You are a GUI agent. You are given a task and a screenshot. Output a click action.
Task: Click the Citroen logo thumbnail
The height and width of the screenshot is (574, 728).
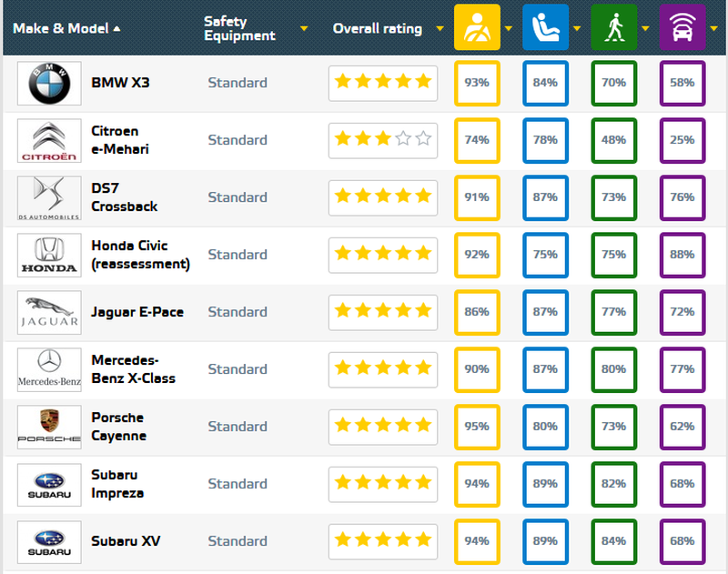coord(49,140)
